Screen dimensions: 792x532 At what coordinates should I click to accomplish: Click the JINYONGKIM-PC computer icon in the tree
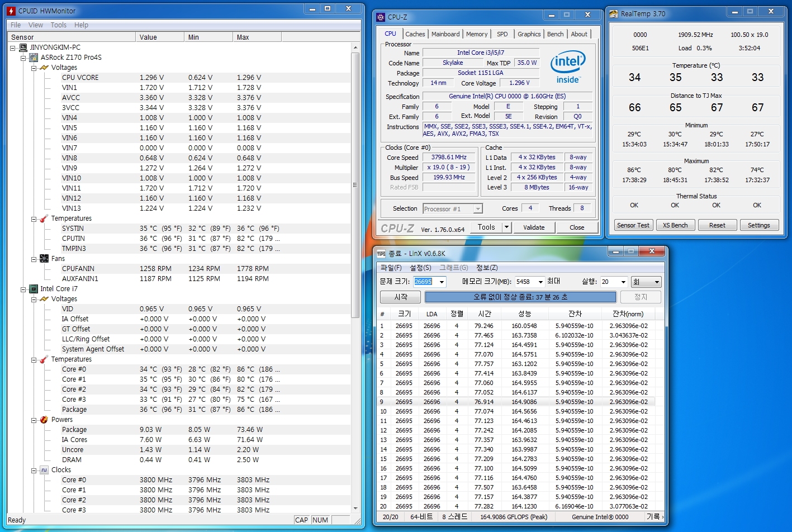pos(23,47)
